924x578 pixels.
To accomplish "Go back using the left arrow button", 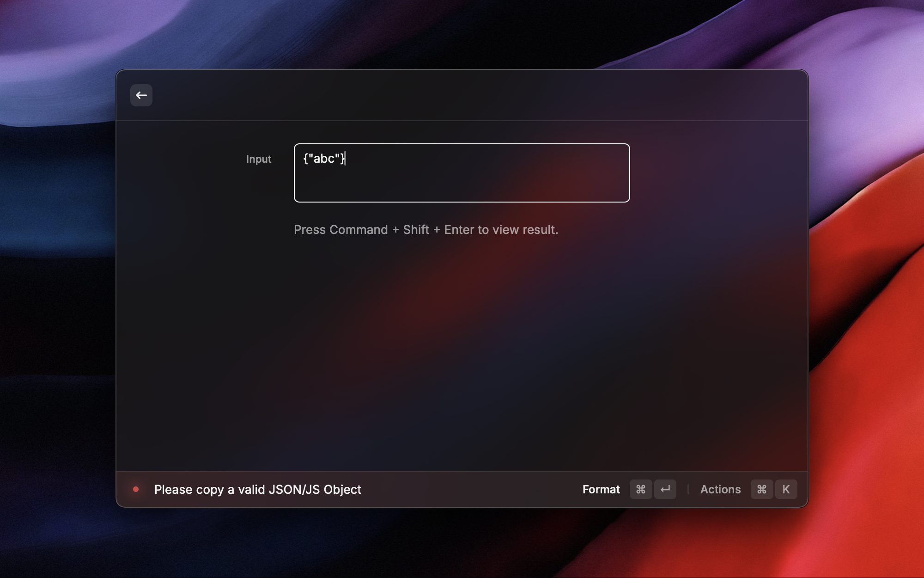I will (x=141, y=95).
